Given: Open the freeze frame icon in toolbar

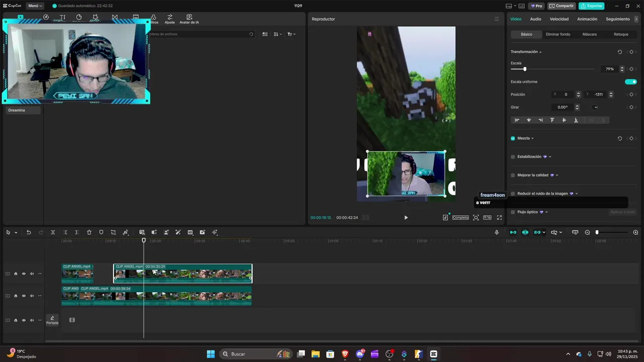Looking at the screenshot, I should [142, 232].
